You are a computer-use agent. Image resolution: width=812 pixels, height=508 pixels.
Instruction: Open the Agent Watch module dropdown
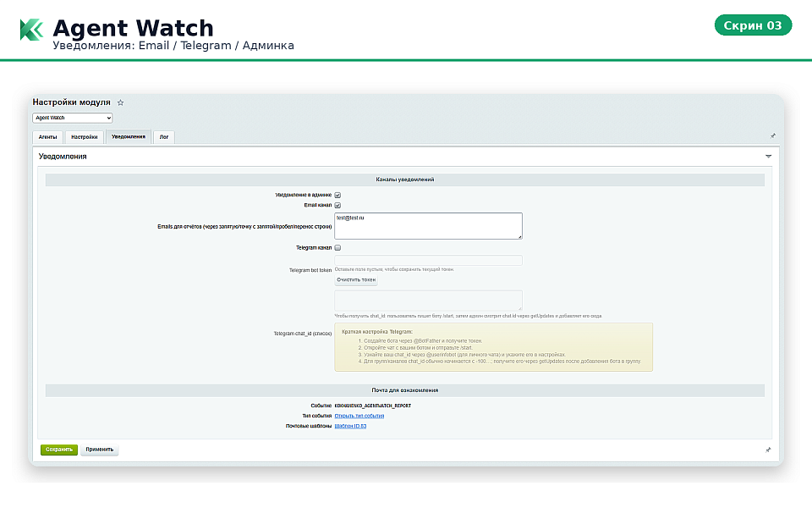tap(73, 118)
